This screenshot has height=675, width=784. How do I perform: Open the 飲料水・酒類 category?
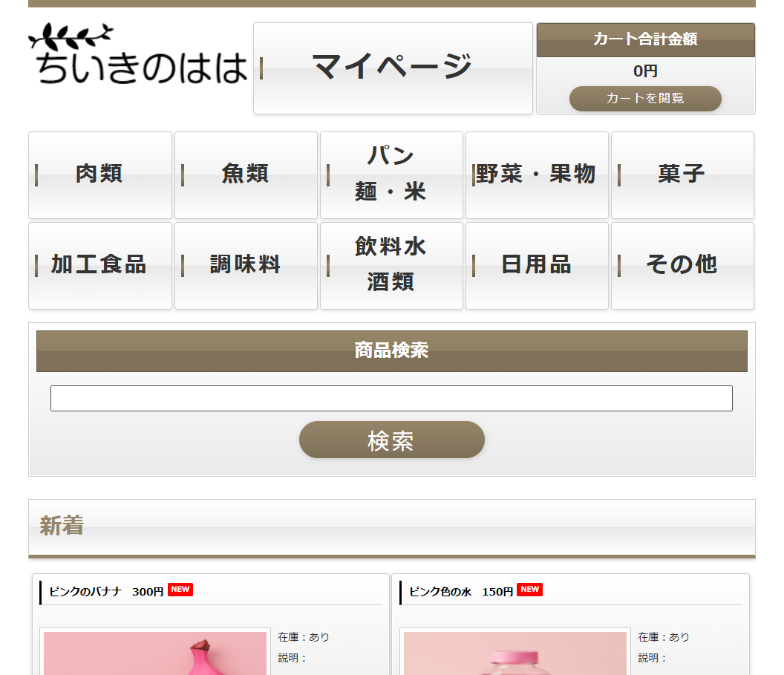[391, 265]
